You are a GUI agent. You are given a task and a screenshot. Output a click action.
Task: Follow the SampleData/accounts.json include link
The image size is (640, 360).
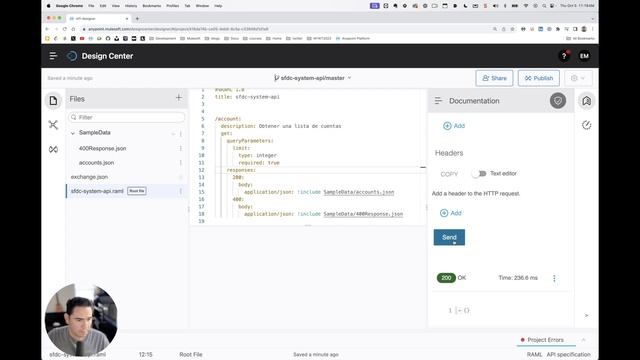[359, 192]
